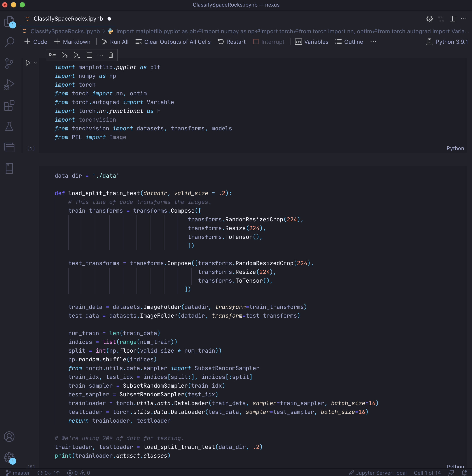The image size is (472, 476).
Task: Run the first code cell
Action: pyautogui.click(x=28, y=63)
